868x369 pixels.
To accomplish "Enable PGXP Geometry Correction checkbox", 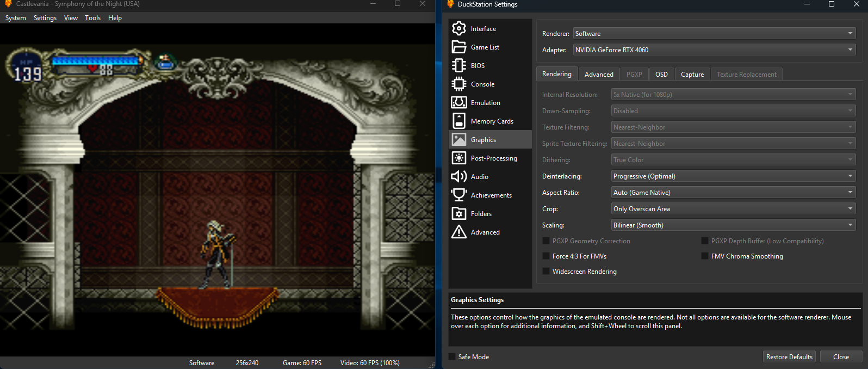I will click(546, 241).
